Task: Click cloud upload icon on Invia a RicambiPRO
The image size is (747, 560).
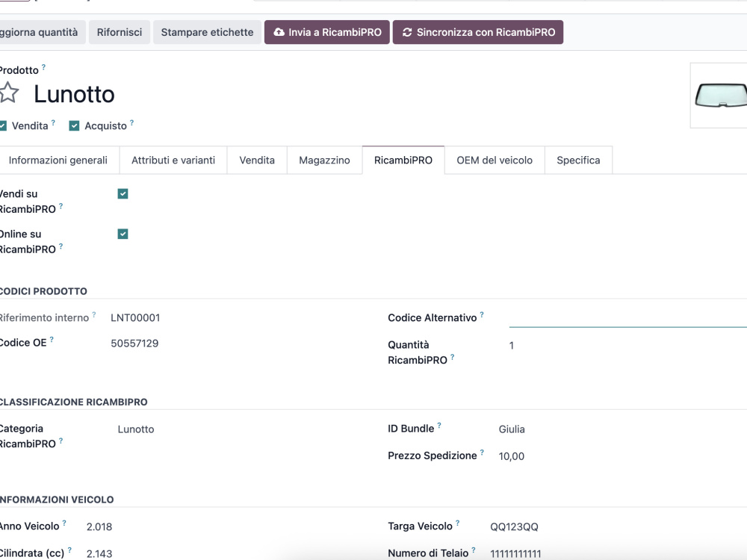Action: (x=279, y=32)
